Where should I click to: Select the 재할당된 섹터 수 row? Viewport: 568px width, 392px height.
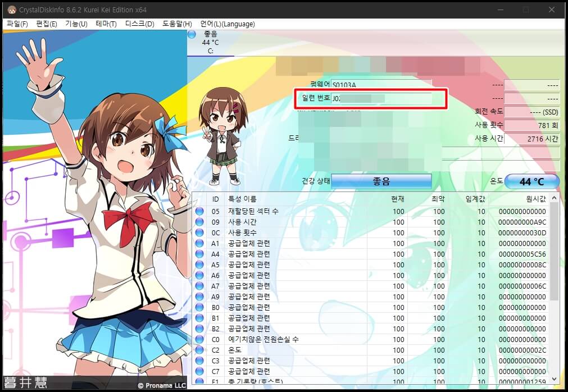pyautogui.click(x=371, y=211)
